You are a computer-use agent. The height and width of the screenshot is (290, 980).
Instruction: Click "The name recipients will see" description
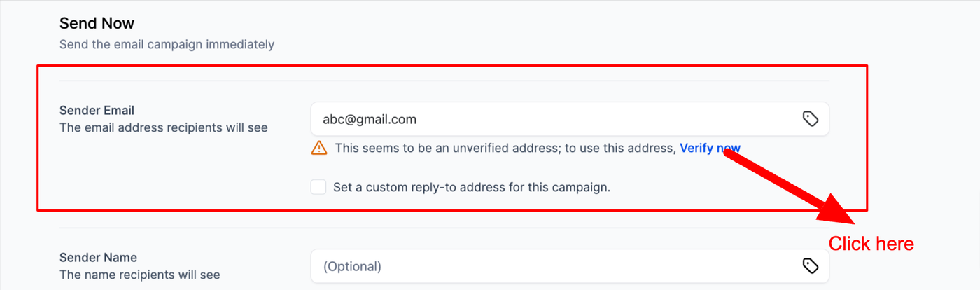(139, 275)
